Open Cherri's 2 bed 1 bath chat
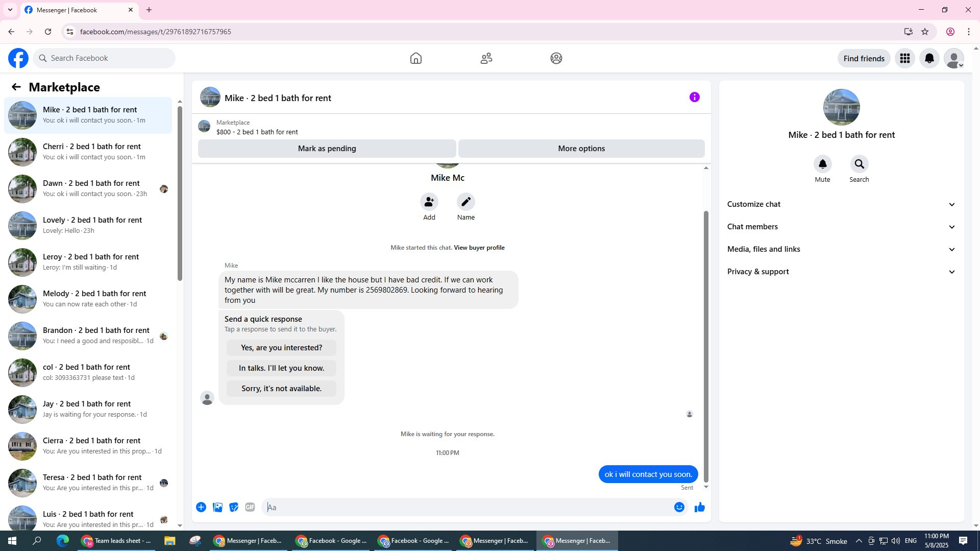Image resolution: width=980 pixels, height=551 pixels. click(x=88, y=152)
